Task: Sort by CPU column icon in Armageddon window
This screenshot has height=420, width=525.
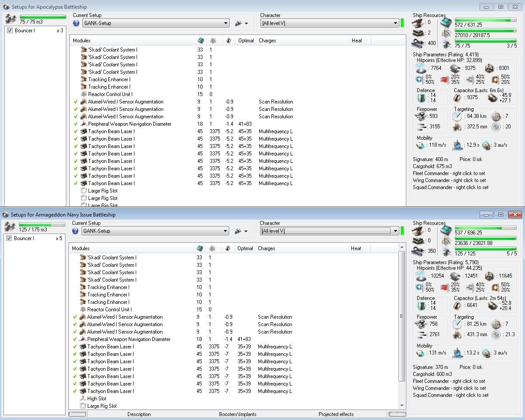Action: [199, 248]
